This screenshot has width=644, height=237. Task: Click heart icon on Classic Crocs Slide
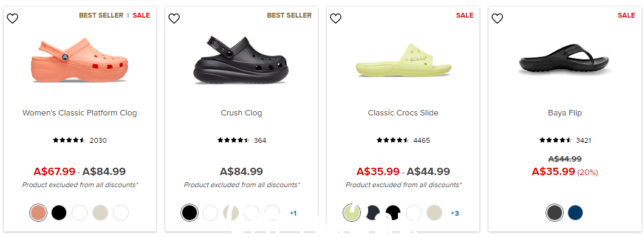[x=336, y=18]
